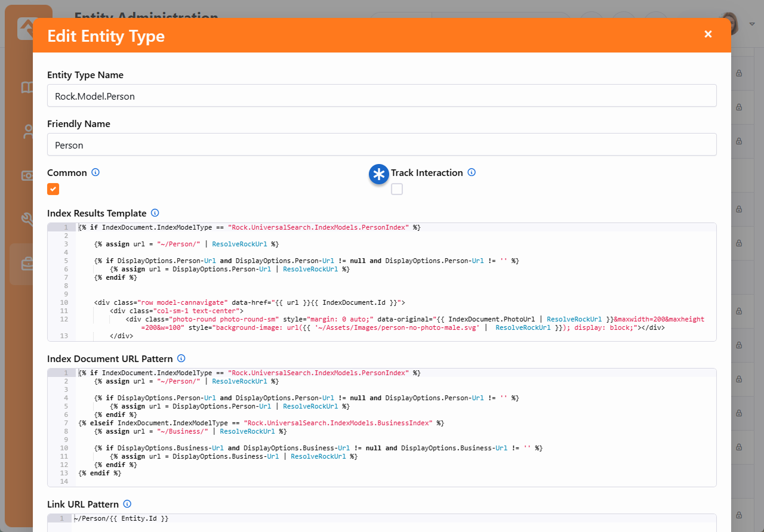The image size is (764, 532).
Task: Show info tooltip next to Common
Action: (x=95, y=172)
